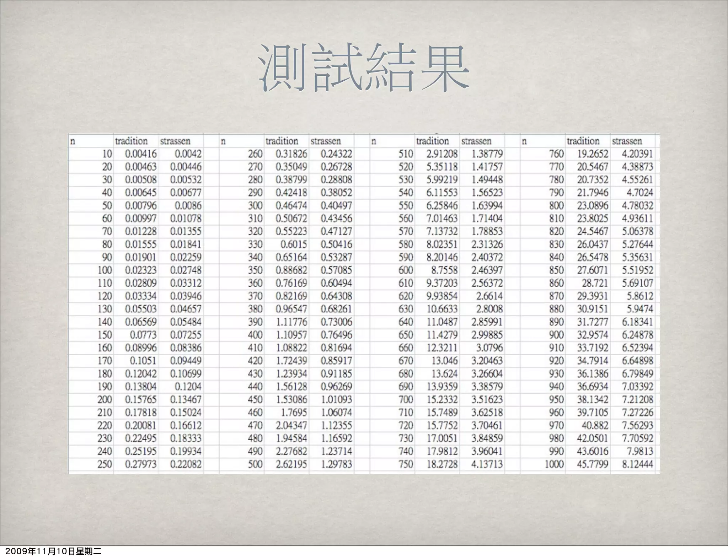The width and height of the screenshot is (728, 560).
Task: Click the n value 1000
Action: tap(554, 464)
